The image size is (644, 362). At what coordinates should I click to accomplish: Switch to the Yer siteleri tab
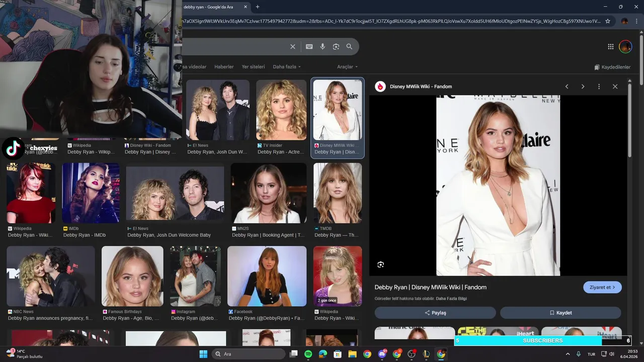coord(253,67)
